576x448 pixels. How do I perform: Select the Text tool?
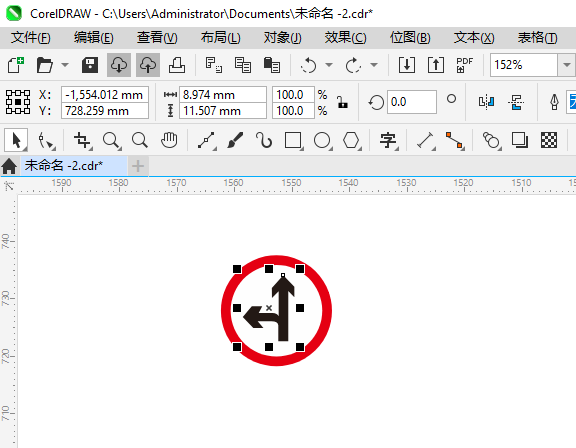[388, 140]
